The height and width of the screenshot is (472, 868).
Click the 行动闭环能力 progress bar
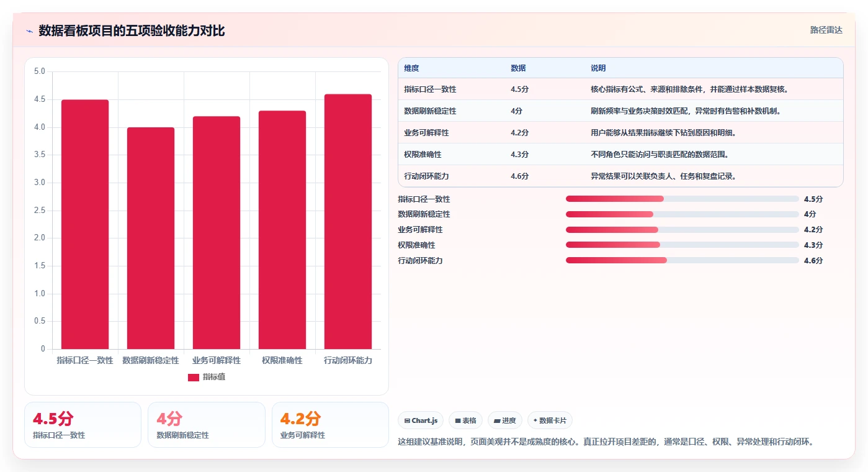tap(682, 261)
